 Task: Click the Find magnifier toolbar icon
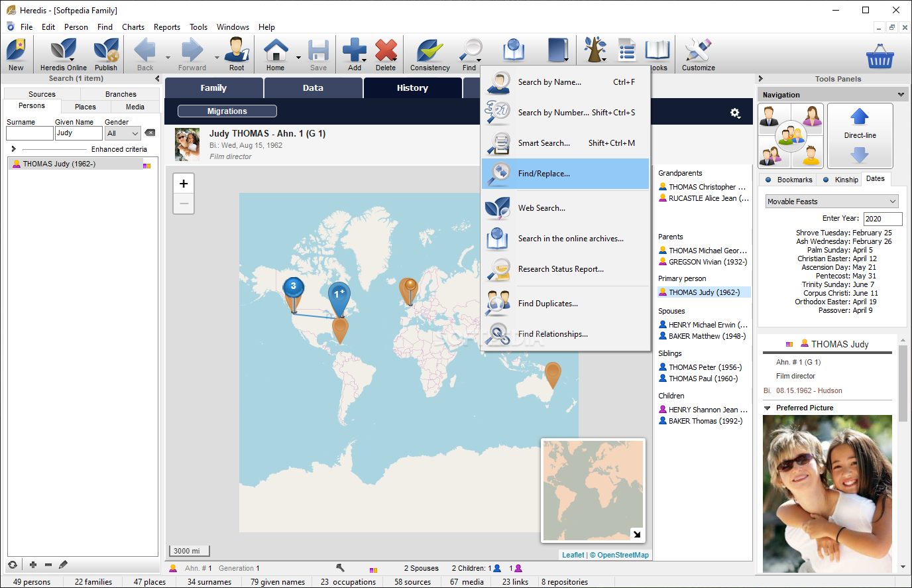click(470, 54)
